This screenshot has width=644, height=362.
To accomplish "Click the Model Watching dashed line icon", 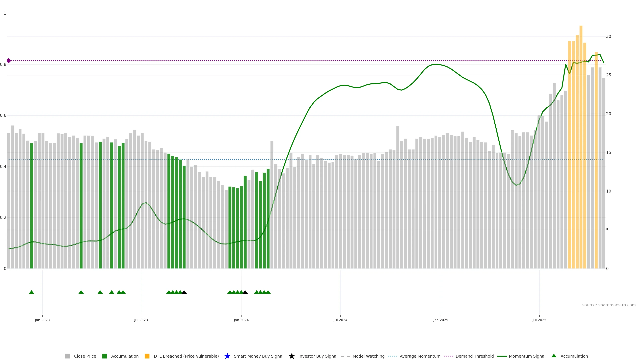I will [345, 356].
